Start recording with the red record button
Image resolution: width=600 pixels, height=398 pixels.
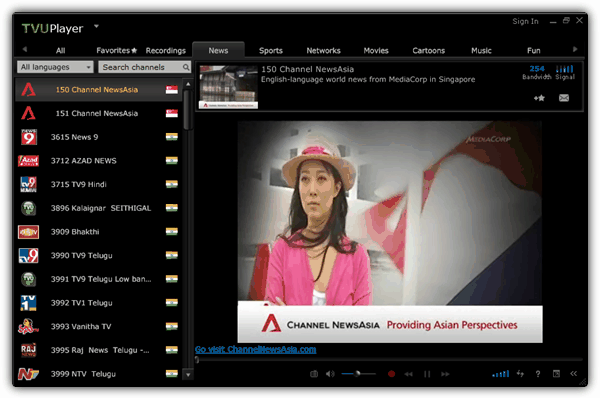(391, 374)
